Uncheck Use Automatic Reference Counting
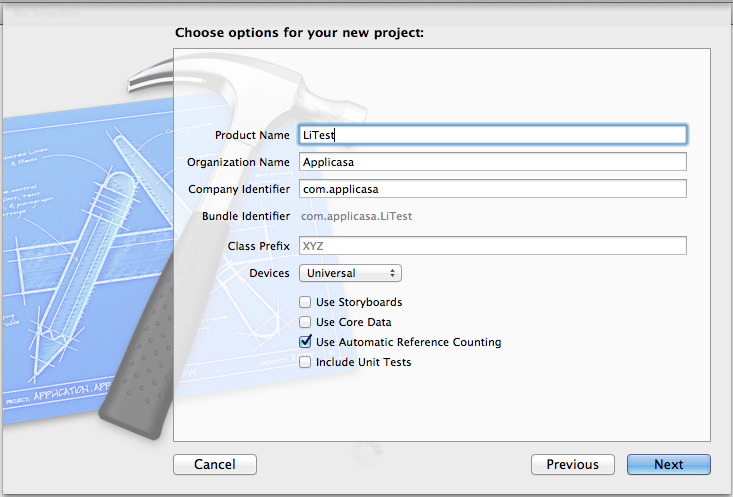 coord(305,342)
